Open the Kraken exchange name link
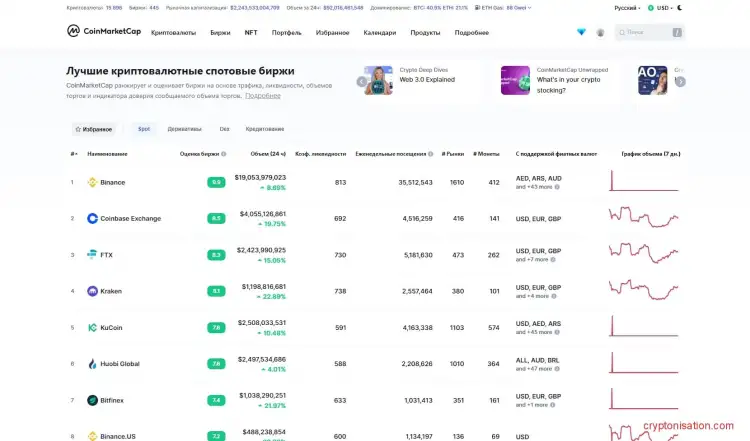 click(x=111, y=291)
